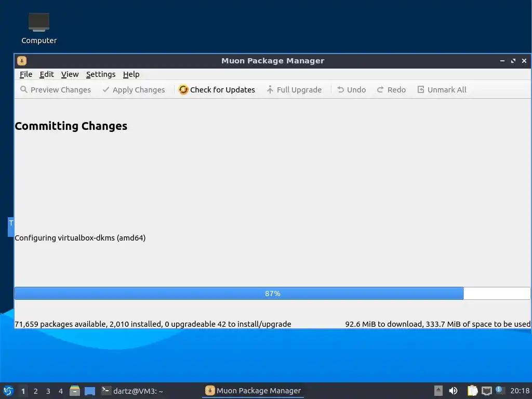Open the Lubuntu start menu icon

[8, 391]
